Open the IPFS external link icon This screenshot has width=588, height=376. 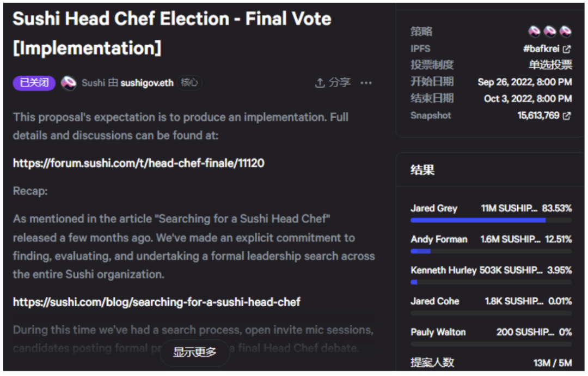567,49
